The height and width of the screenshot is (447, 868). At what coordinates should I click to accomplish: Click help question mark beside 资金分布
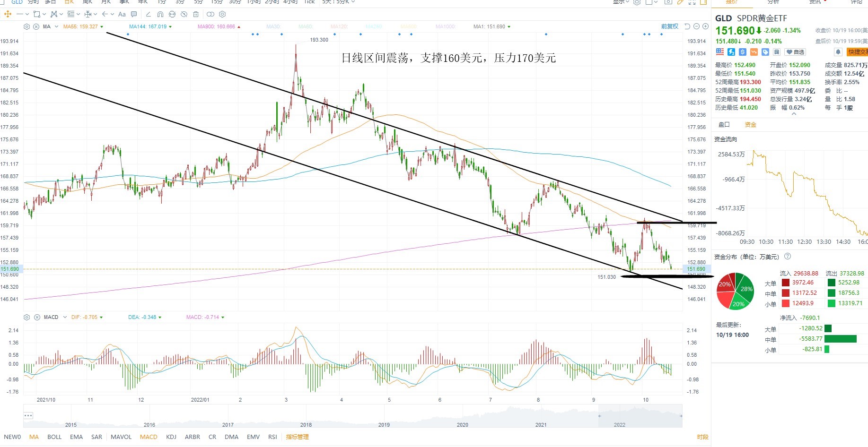pos(788,256)
